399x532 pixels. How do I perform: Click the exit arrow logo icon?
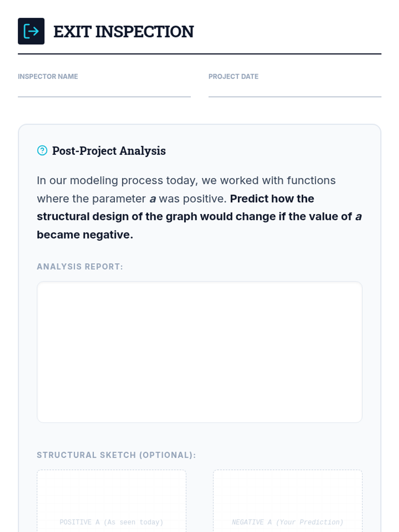click(x=31, y=31)
